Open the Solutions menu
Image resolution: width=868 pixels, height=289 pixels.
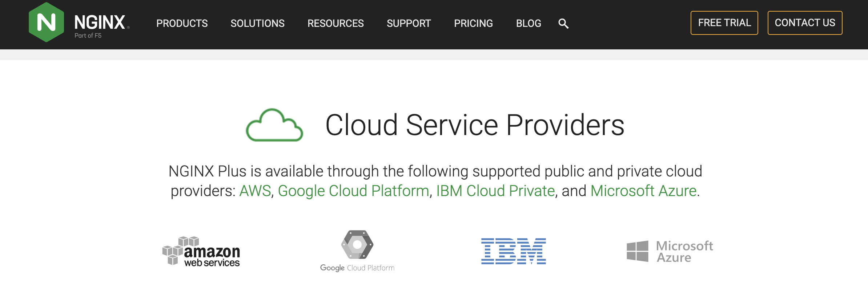pos(258,24)
